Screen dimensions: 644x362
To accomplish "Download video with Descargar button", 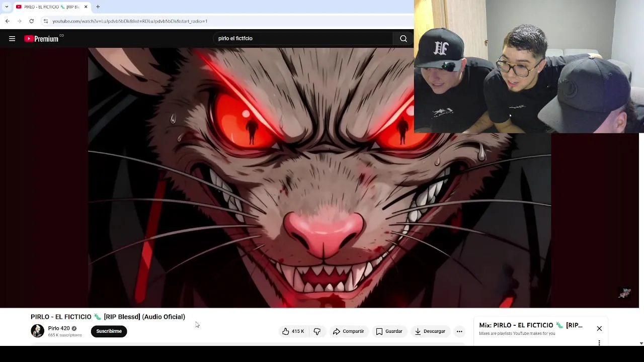I will 430,331.
